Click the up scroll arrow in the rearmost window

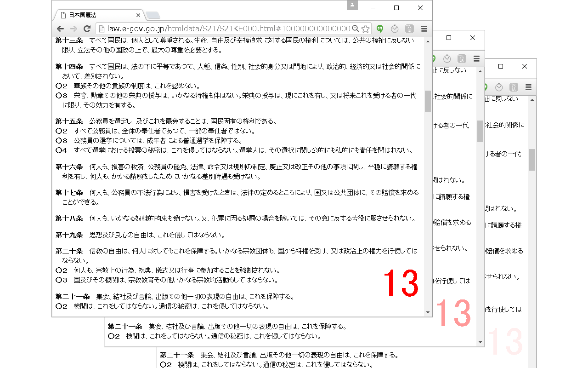coord(532,100)
